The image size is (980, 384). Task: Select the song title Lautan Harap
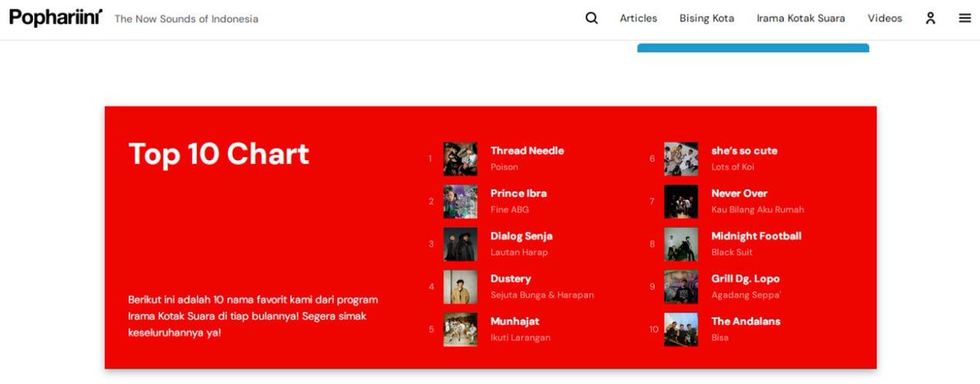pos(519,252)
